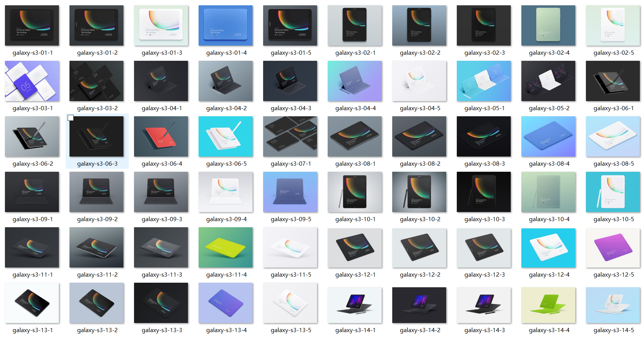Select the galaxy-s3-12-4 cyan thumbnail
The height and width of the screenshot is (342, 644).
(x=548, y=247)
